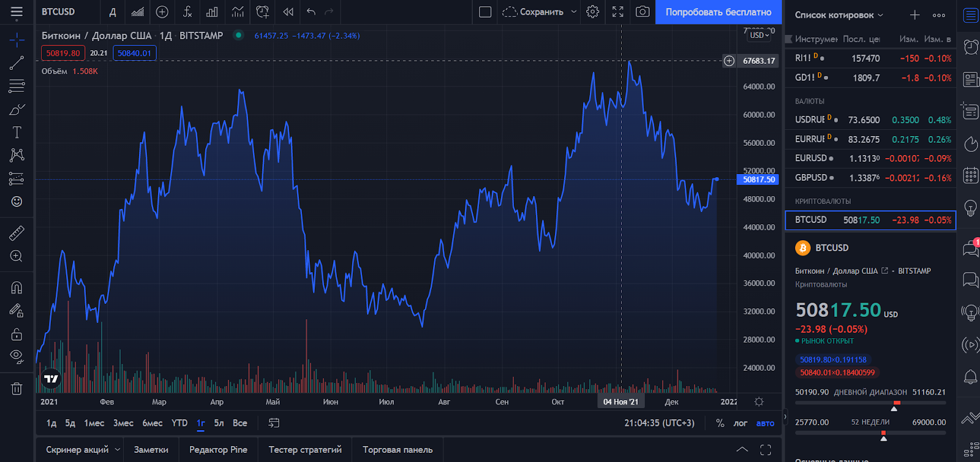This screenshot has height=462, width=980.
Task: Toggle lock all drawing tools
Action: 17,334
